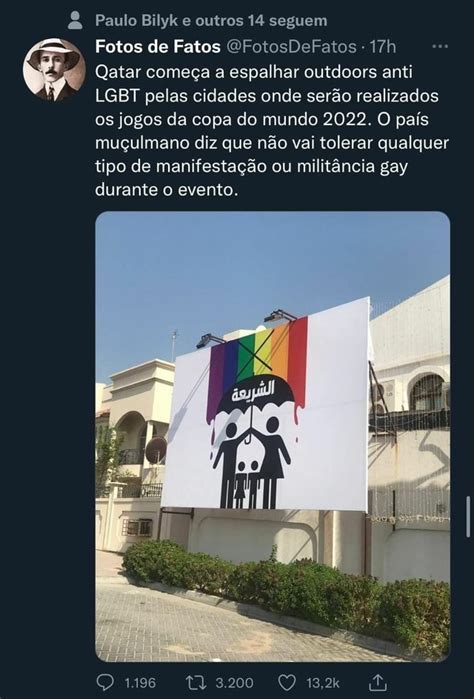Click the 1.196 reply count
The image size is (474, 699).
point(140,683)
